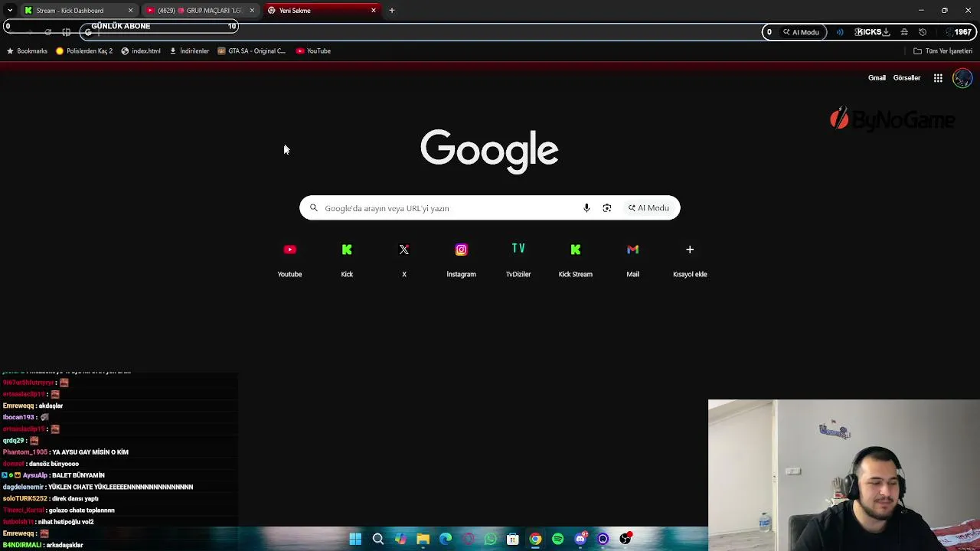Open the index.html bookmark

[141, 51]
